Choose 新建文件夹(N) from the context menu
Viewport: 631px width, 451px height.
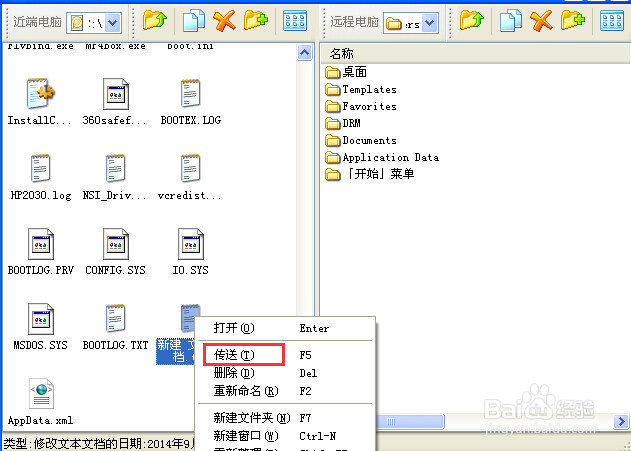click(285, 418)
